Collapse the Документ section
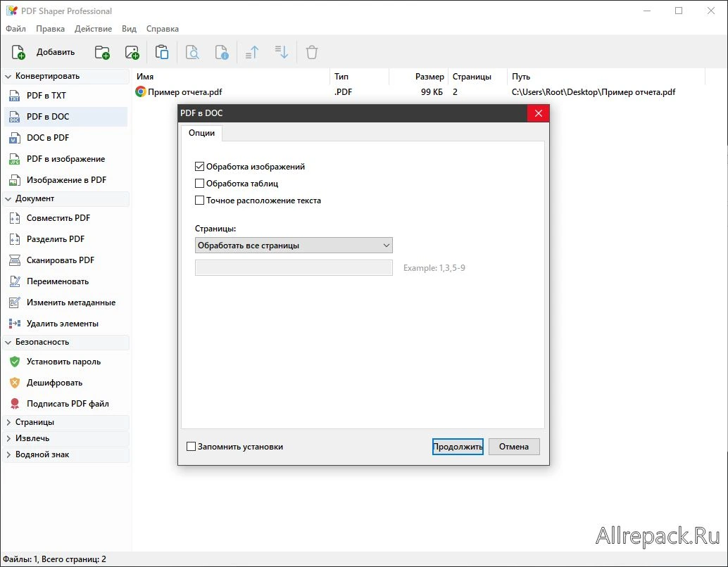The height and width of the screenshot is (567, 728). pos(8,198)
